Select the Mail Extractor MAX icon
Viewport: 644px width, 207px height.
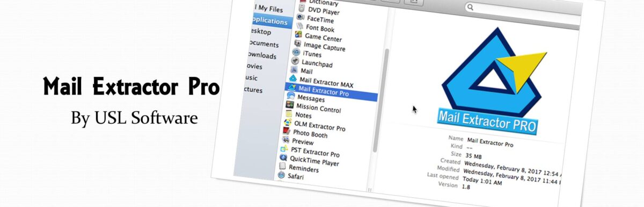click(x=293, y=78)
